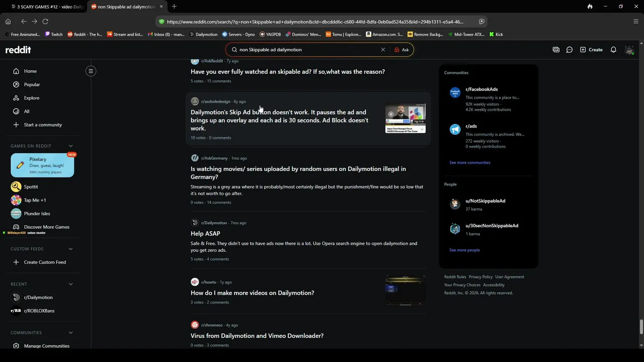Click See more communities
644x362 pixels.
[x=470, y=162]
